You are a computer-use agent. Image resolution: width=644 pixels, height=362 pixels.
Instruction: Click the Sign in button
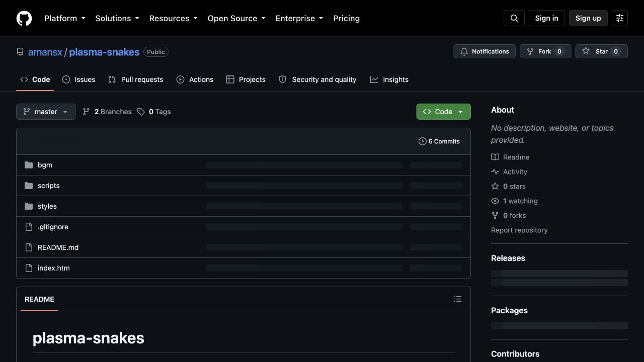click(546, 18)
